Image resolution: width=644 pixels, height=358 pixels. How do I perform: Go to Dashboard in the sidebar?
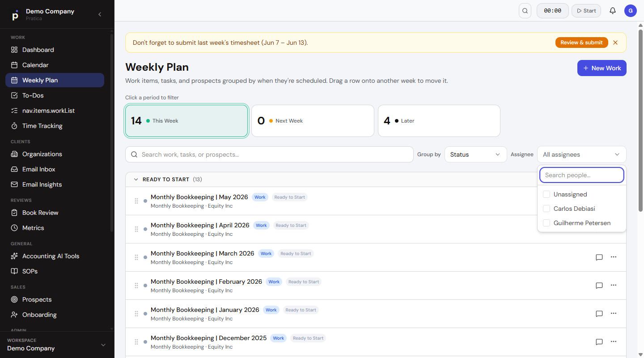55,50
